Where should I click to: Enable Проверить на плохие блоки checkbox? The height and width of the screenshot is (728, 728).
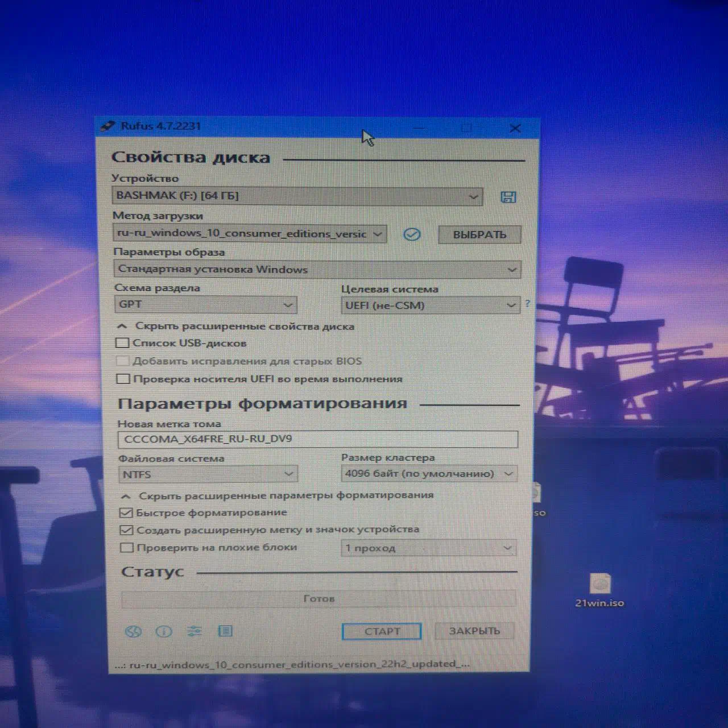pos(127,548)
